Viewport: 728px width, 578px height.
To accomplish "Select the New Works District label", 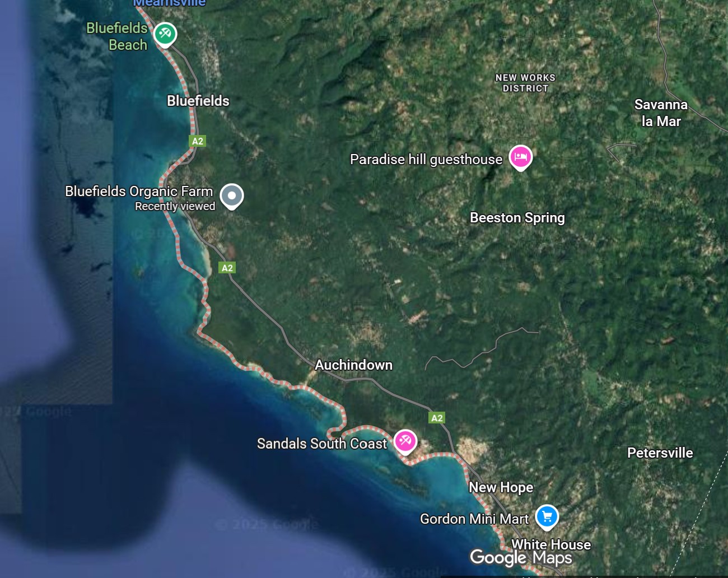I will click(525, 83).
